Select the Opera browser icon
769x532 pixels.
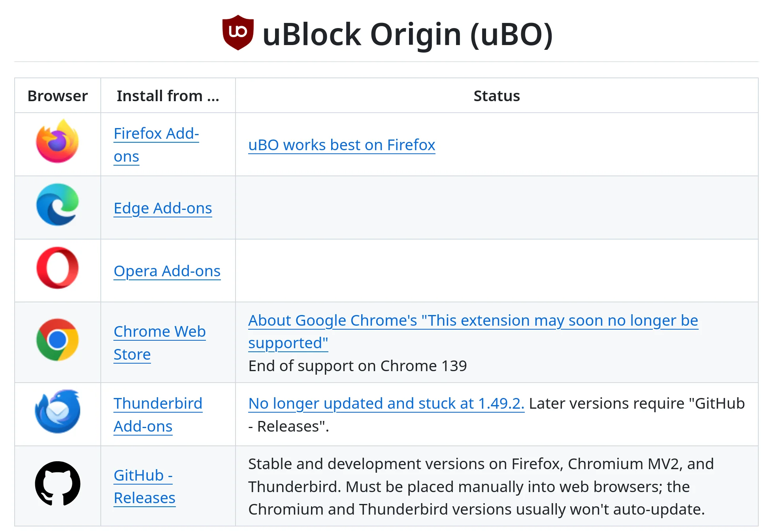pos(57,269)
